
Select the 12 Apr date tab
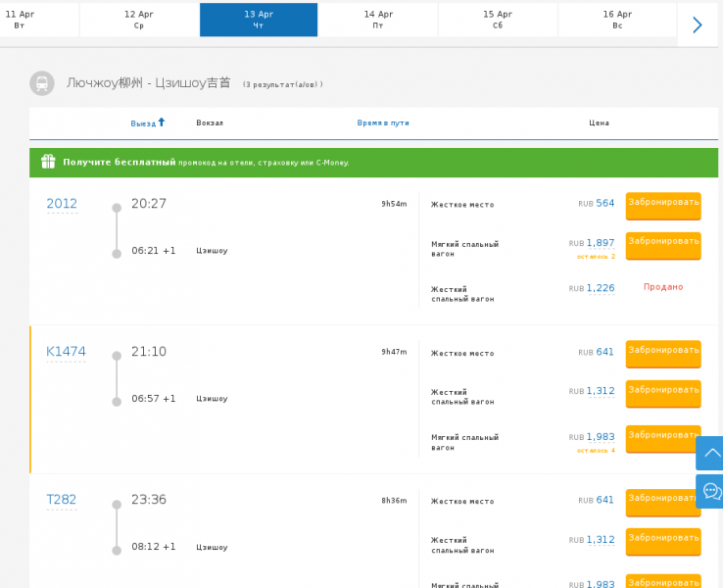click(139, 20)
